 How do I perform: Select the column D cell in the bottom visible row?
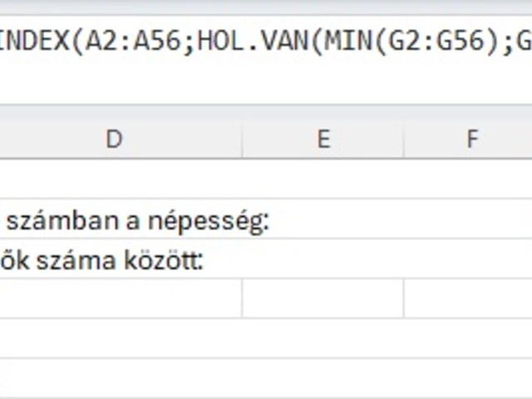121,378
